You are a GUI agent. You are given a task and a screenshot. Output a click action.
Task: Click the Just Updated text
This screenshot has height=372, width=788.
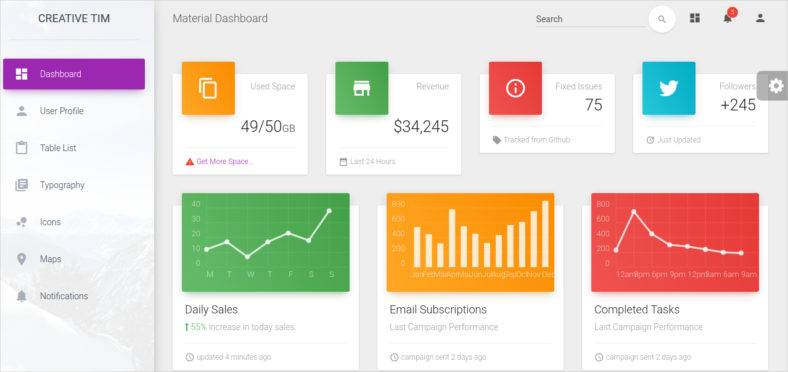(678, 140)
